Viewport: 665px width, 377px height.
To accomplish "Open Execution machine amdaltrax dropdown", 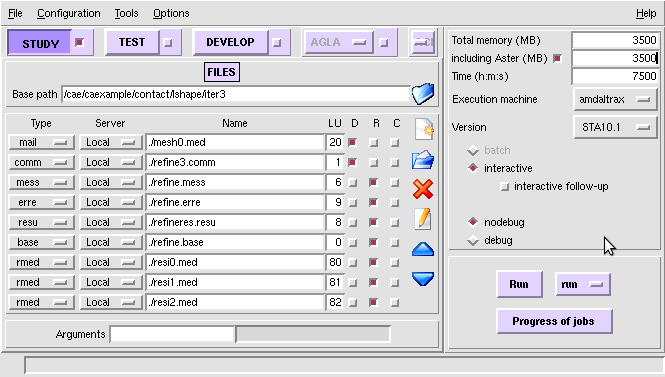I will coord(615,99).
